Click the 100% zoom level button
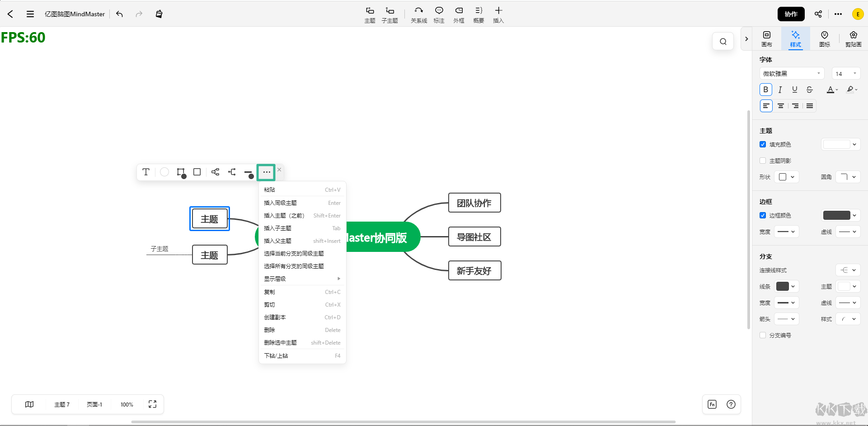Screen dimensions: 868x426 127,405
